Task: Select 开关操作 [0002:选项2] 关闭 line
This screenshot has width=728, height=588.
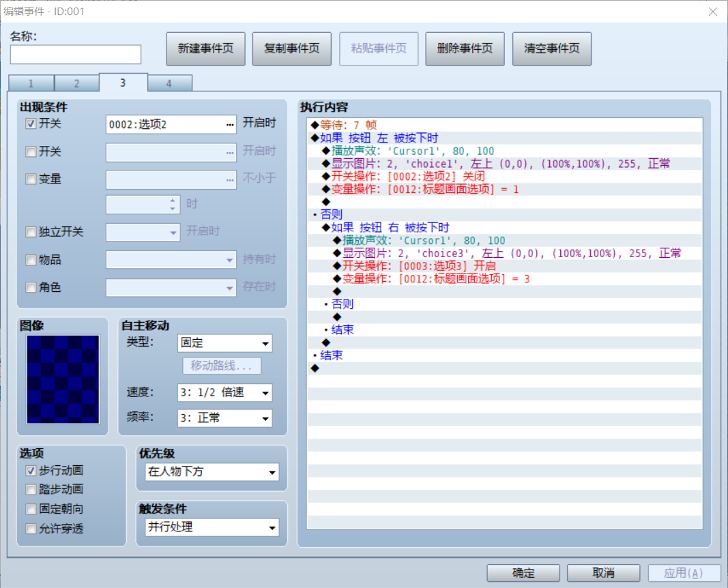Action: [x=505, y=177]
